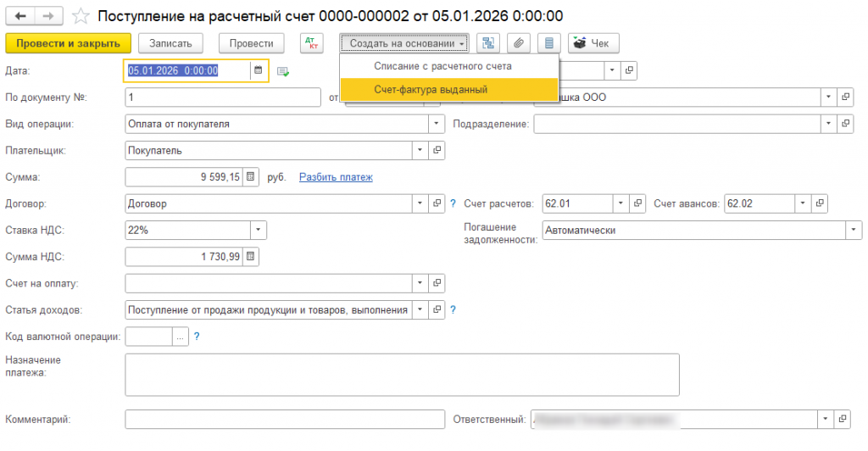Click the По документу № field
The width and height of the screenshot is (868, 451).
coord(223,97)
